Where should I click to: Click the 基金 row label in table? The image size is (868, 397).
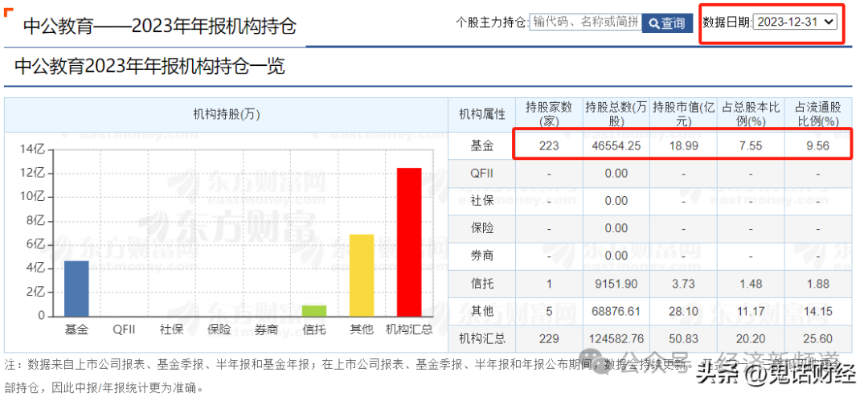click(481, 146)
